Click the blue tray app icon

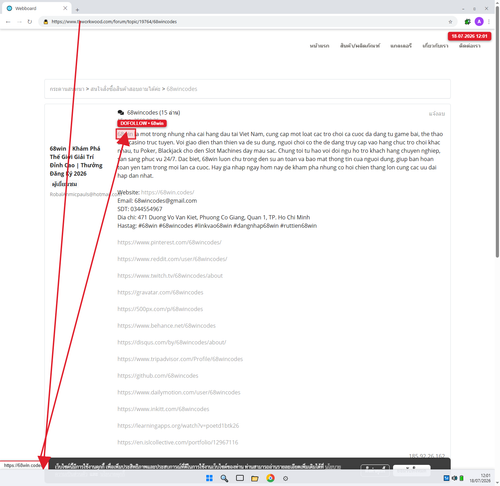pos(446,478)
